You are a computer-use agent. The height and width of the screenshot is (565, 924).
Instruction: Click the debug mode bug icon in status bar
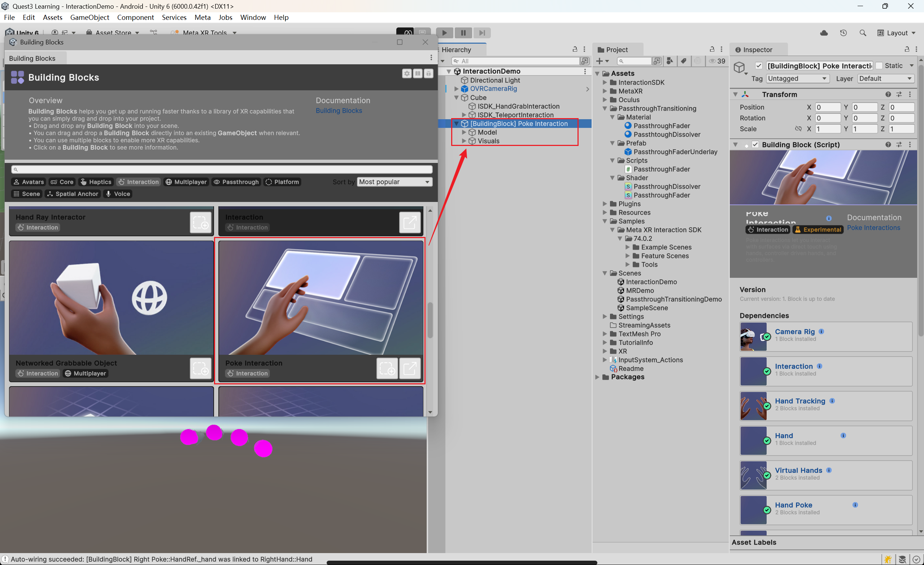pyautogui.click(x=888, y=559)
